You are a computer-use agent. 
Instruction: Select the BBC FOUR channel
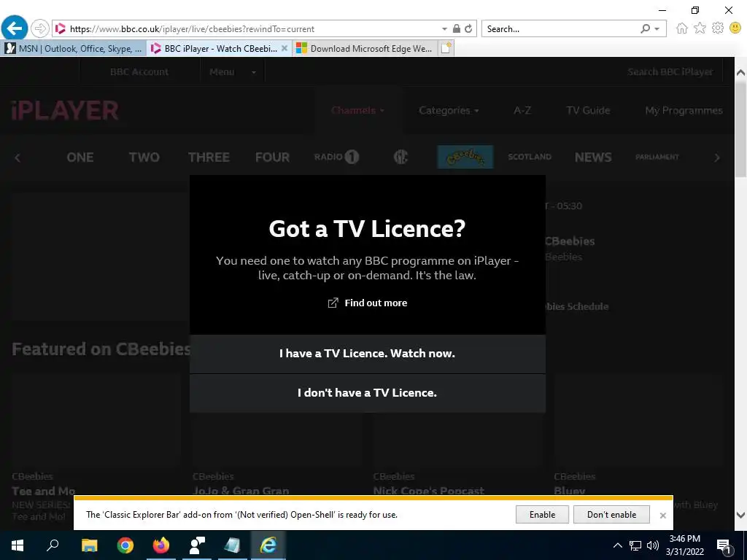pyautogui.click(x=272, y=157)
